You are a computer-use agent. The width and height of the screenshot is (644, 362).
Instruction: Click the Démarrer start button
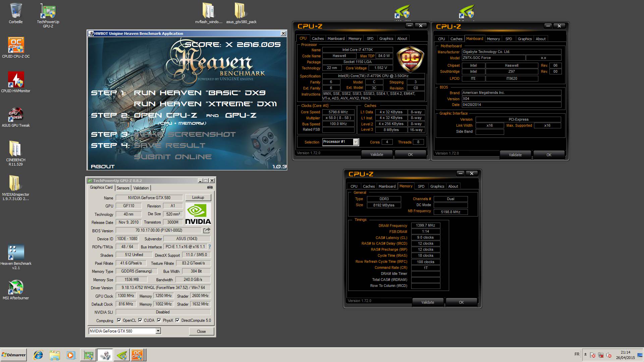(13, 355)
